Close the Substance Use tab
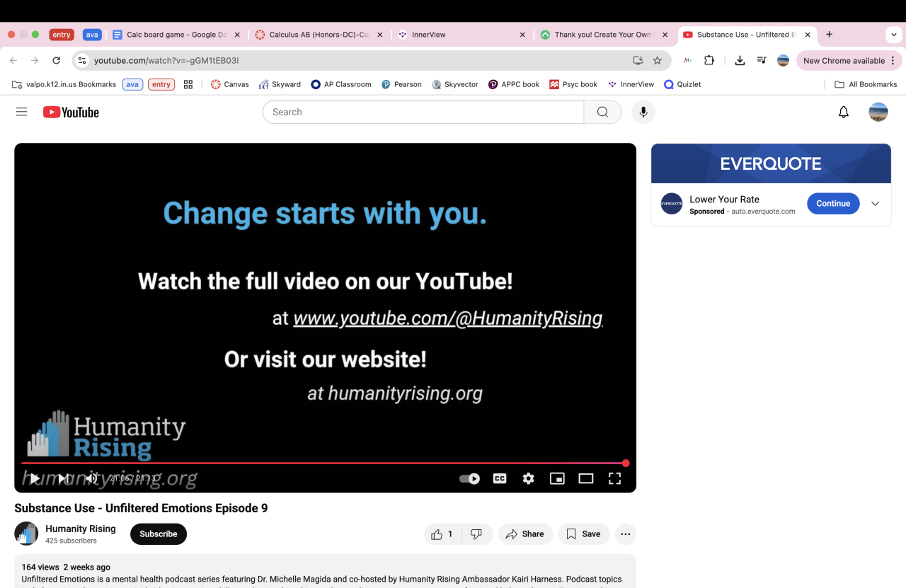The width and height of the screenshot is (906, 588). (808, 35)
